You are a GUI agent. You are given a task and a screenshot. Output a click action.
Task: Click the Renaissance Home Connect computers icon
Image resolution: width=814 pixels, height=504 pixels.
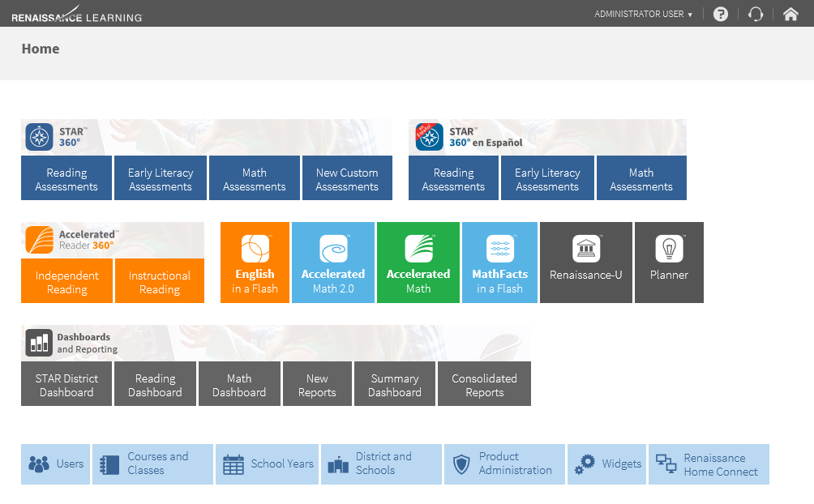pos(666,463)
